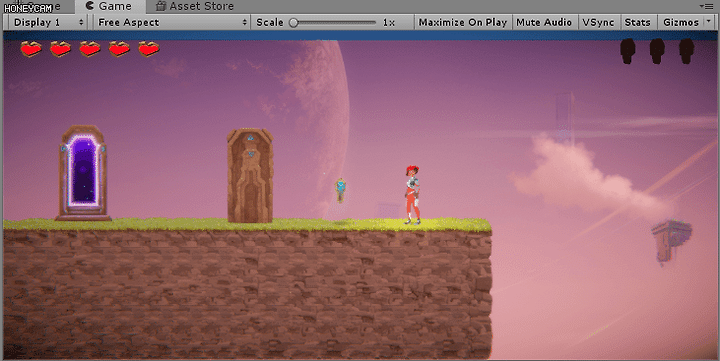This screenshot has width=720, height=361.
Task: Open the Asset Store tab
Action: point(194,6)
